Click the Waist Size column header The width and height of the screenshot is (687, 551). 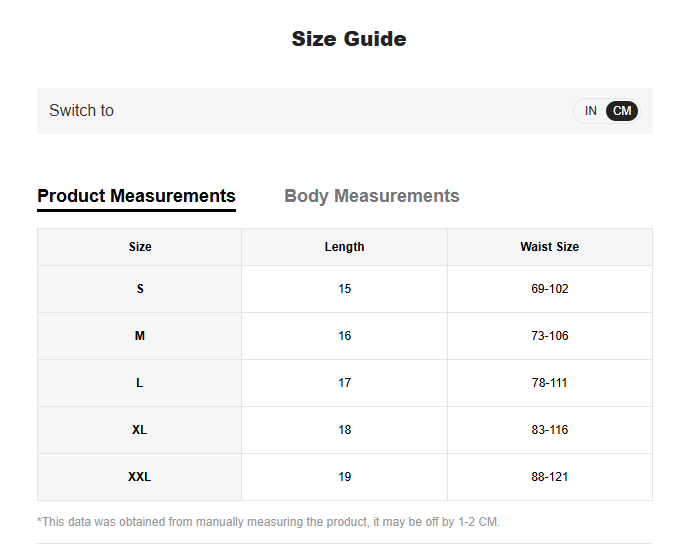(x=549, y=247)
